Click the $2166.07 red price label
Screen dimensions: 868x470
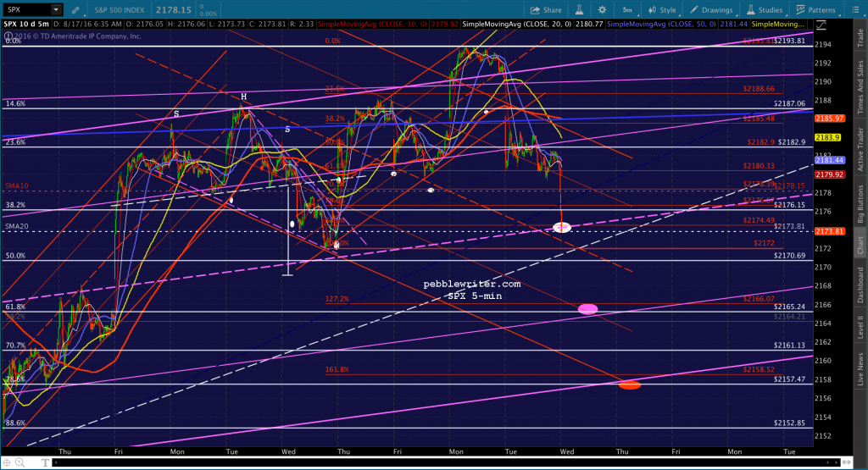[759, 299]
